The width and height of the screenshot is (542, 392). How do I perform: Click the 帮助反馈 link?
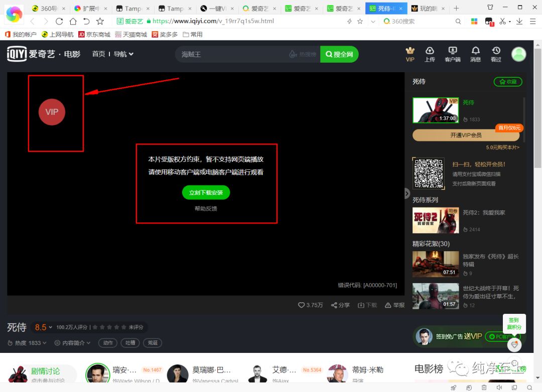point(206,209)
